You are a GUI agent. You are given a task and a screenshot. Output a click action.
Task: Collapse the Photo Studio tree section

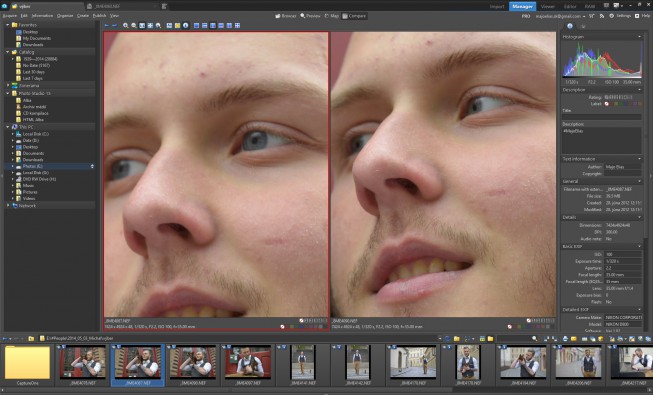7,93
